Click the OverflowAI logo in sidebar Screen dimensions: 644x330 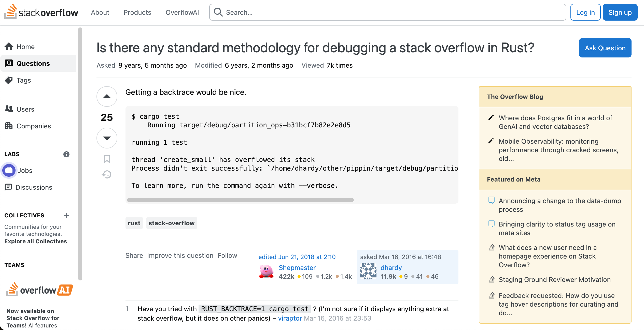pos(39,289)
